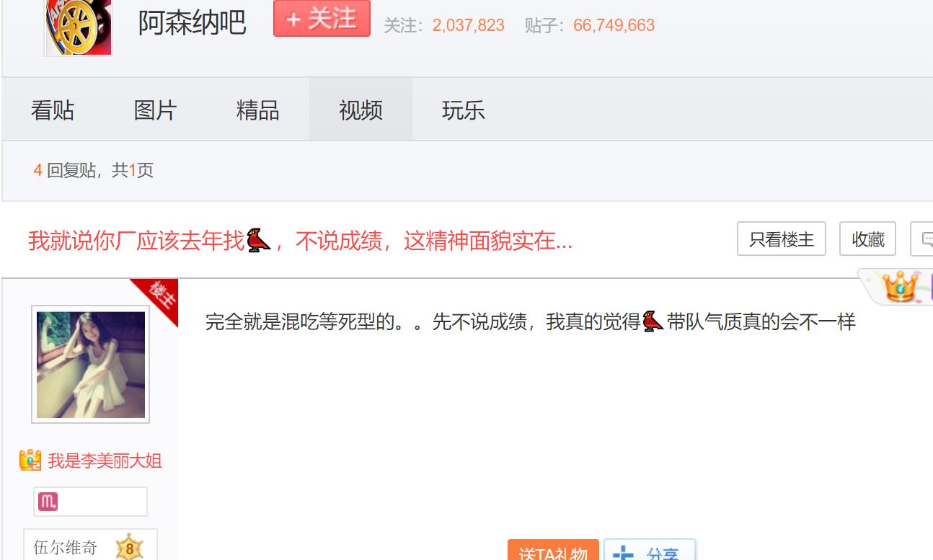Click the 送TA礼物 button
The width and height of the screenshot is (933, 560).
point(553,551)
